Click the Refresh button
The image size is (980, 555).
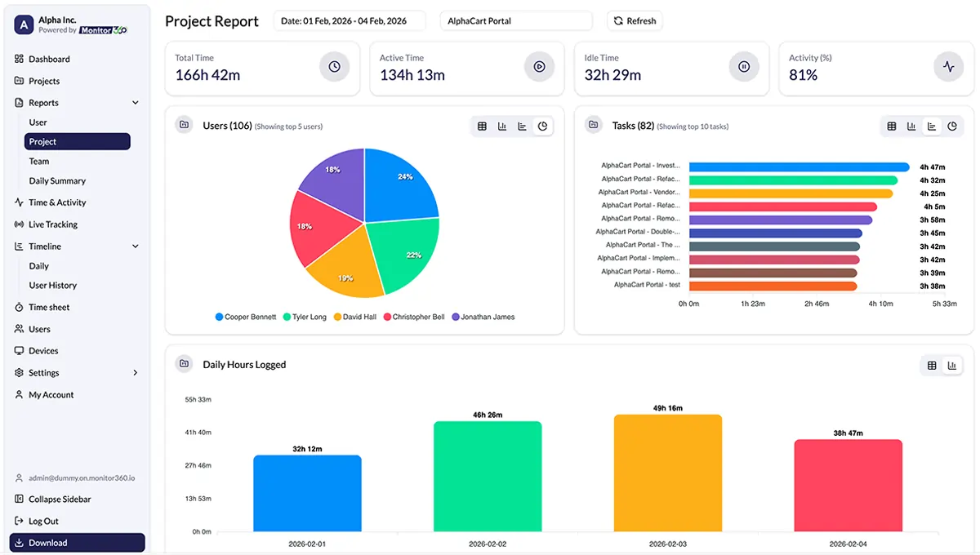pos(635,20)
